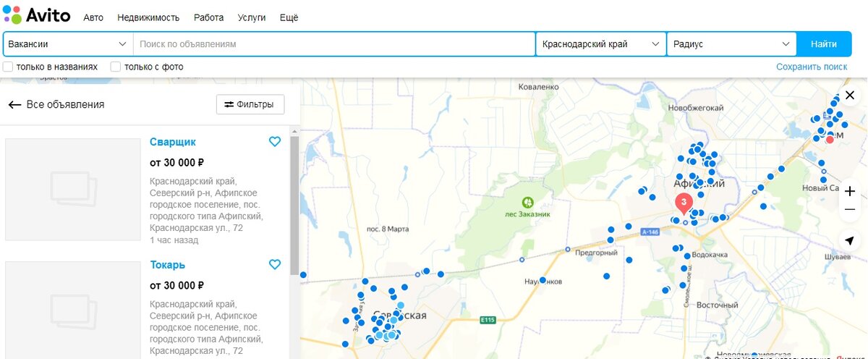Click the Восточный label on map

tap(717, 305)
